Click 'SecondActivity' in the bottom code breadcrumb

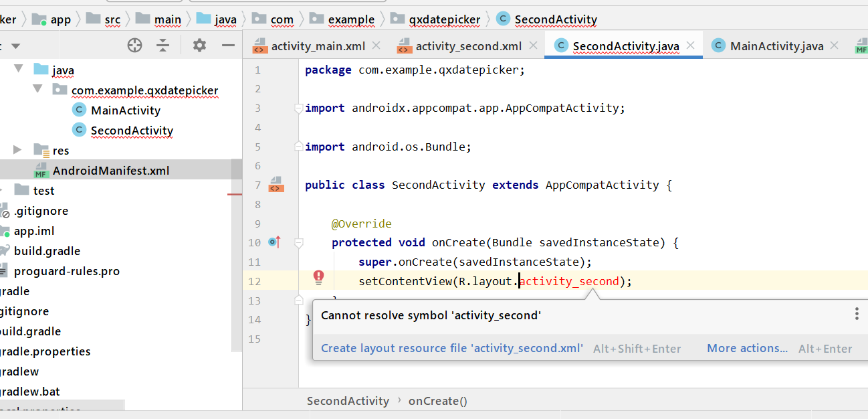point(348,401)
